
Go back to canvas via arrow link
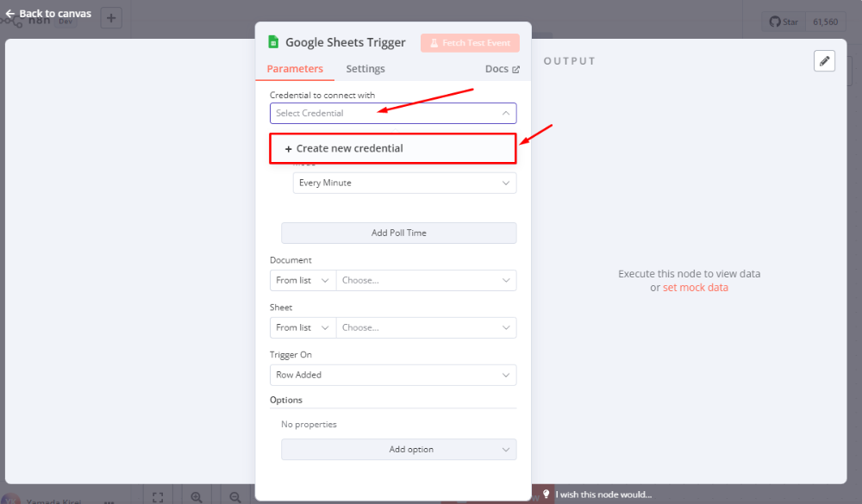(47, 14)
